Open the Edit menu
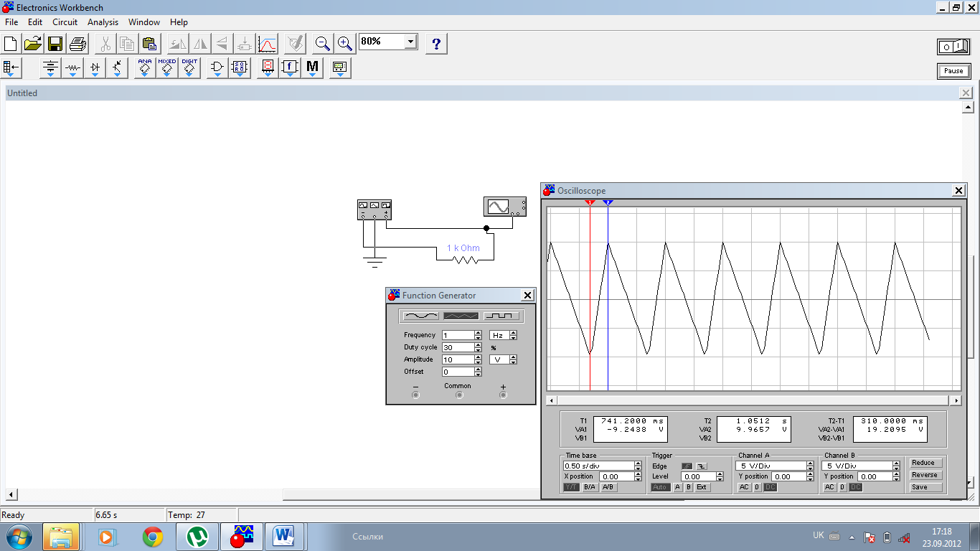 coord(35,22)
